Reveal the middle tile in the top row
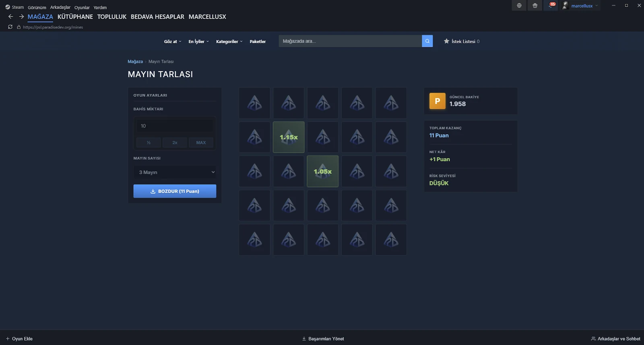 pyautogui.click(x=323, y=103)
